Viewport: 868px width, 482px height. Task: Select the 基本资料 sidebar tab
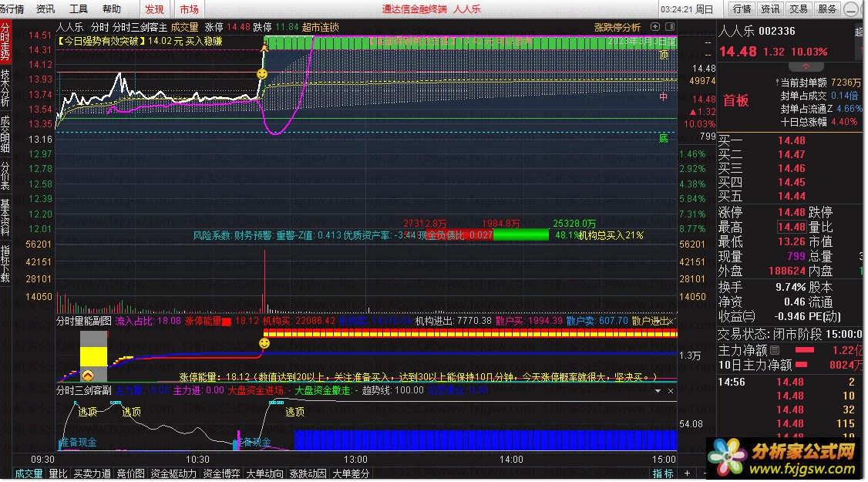[5, 217]
